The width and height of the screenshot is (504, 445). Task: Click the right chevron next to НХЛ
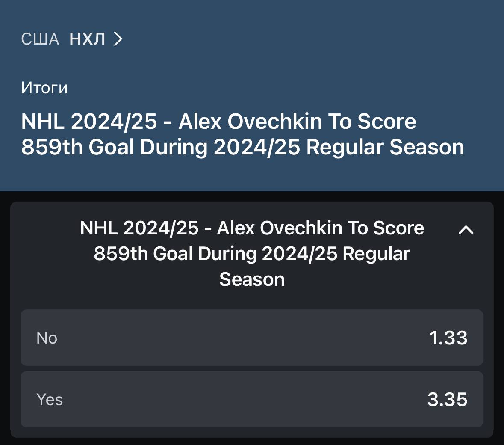[x=118, y=39]
